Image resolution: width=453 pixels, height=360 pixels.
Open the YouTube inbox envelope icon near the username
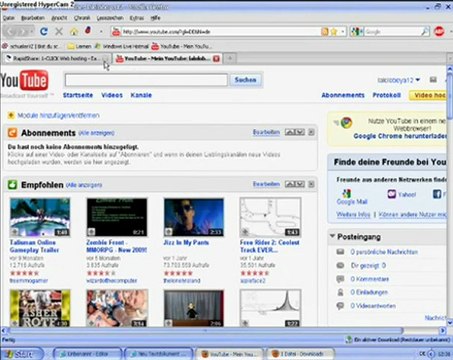[433, 80]
